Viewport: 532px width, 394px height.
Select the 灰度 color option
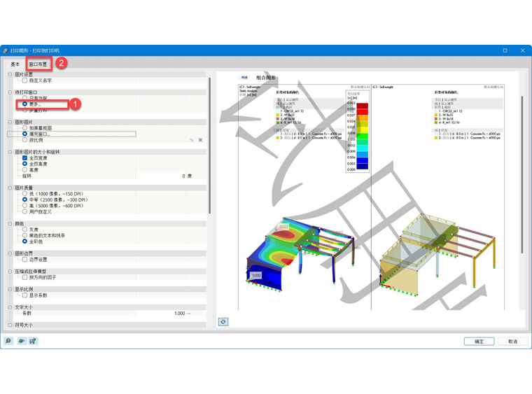(24, 230)
